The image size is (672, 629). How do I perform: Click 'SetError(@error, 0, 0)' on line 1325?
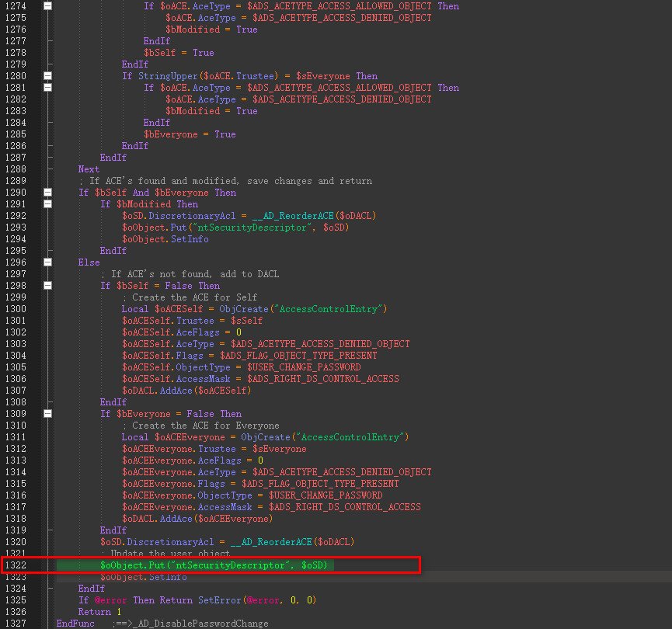[257, 600]
